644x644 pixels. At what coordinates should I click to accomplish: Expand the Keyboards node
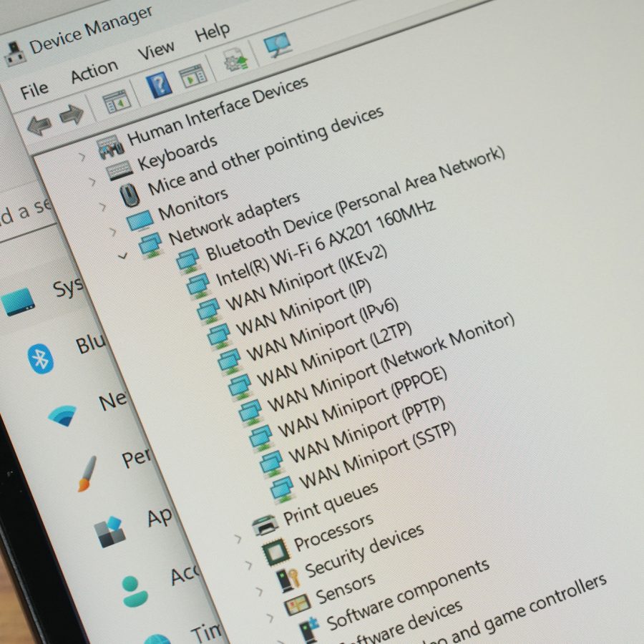coord(92,181)
